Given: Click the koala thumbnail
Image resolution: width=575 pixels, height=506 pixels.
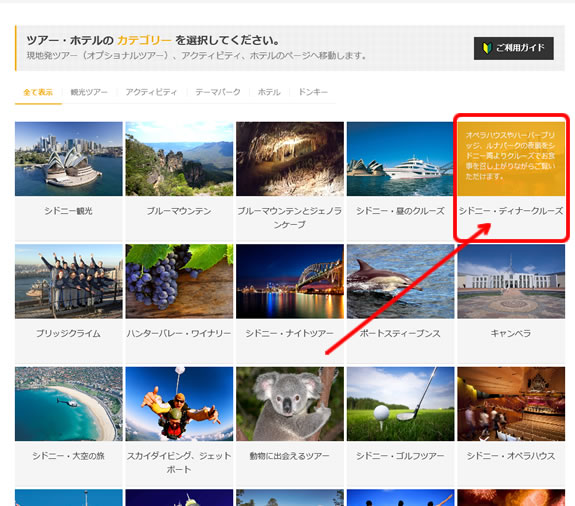Looking at the screenshot, I should tap(290, 404).
